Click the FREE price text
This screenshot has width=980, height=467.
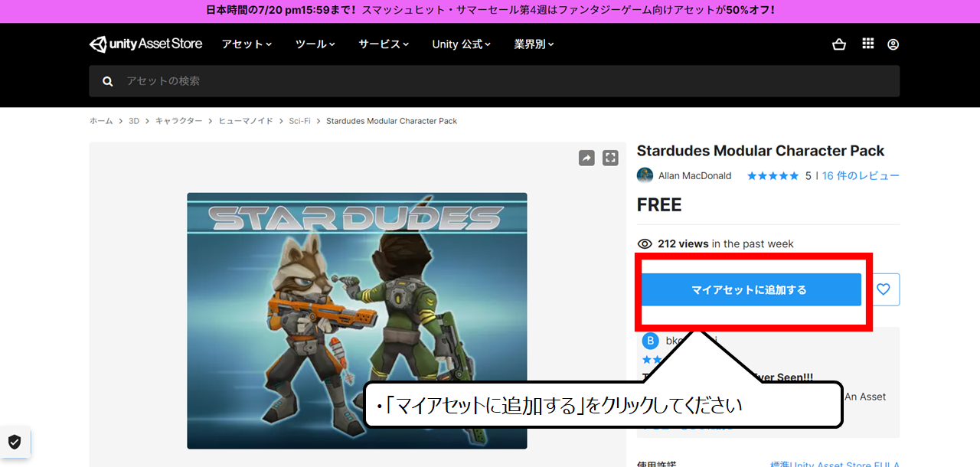click(x=659, y=205)
